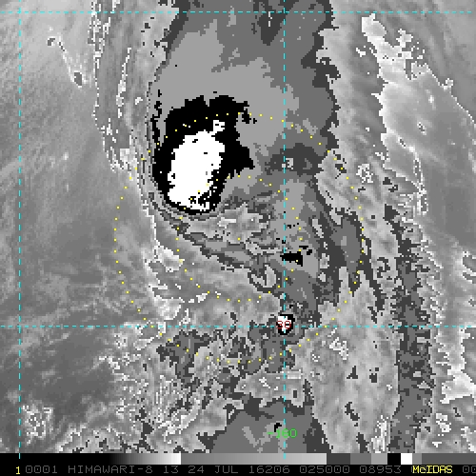Click the 08953 value in status line
Viewport: 476px width, 476px height.
(x=380, y=469)
